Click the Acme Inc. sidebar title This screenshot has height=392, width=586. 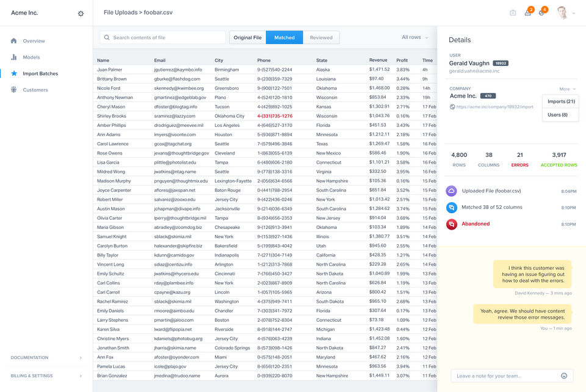tap(24, 13)
